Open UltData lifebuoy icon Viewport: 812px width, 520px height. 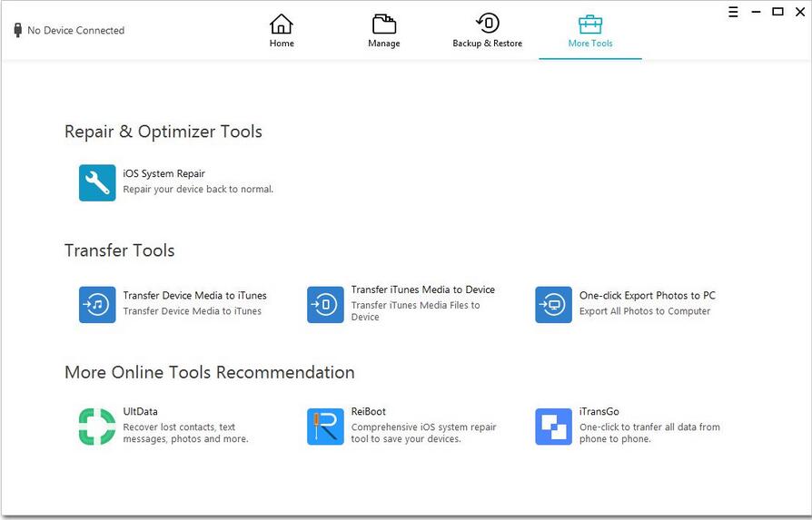(x=97, y=427)
